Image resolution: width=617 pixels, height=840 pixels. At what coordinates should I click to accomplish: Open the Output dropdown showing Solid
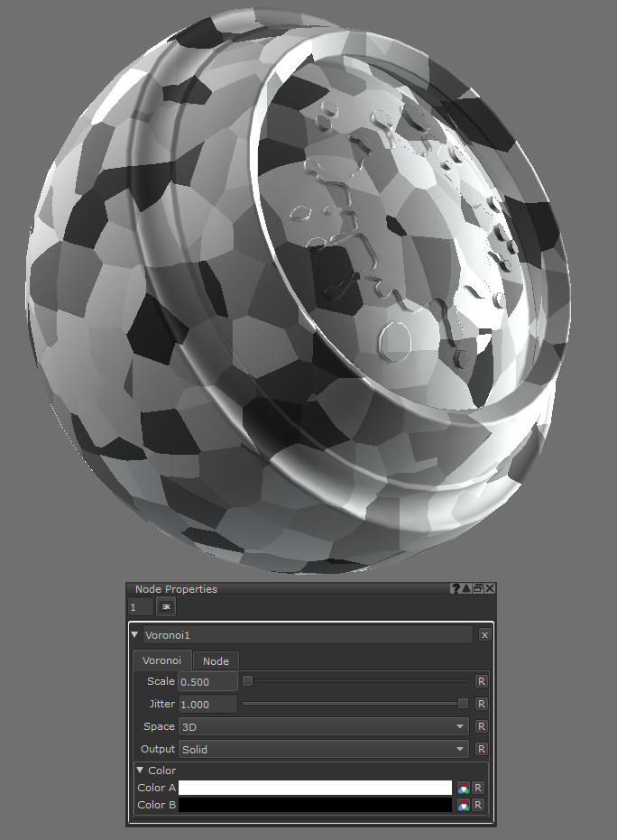click(324, 749)
